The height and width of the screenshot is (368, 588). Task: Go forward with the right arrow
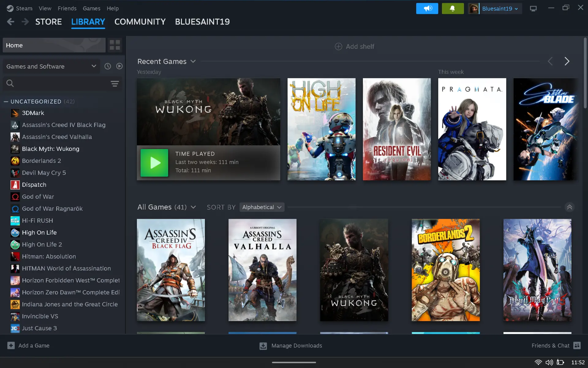pyautogui.click(x=25, y=22)
